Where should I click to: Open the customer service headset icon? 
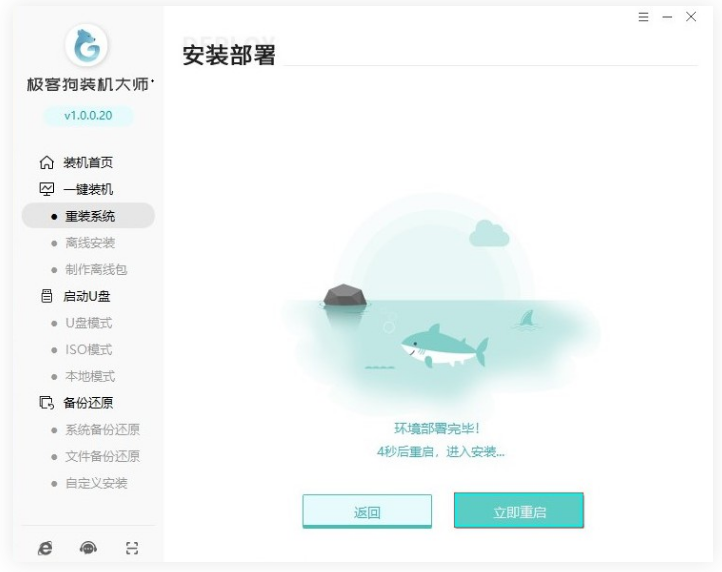(88, 548)
